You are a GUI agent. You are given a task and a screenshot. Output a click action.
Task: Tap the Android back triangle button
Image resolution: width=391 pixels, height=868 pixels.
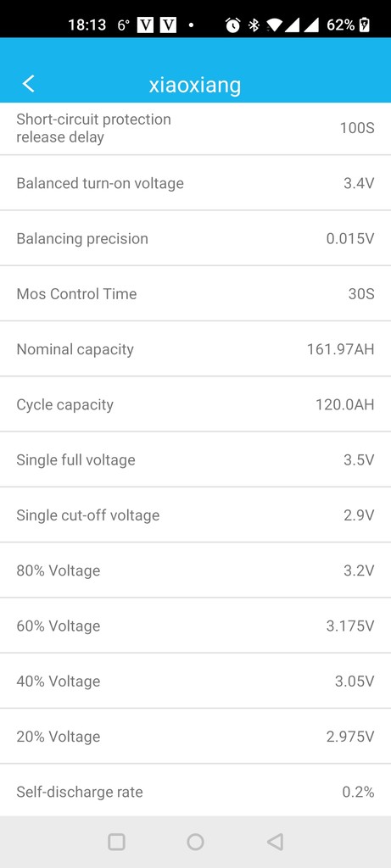[275, 842]
